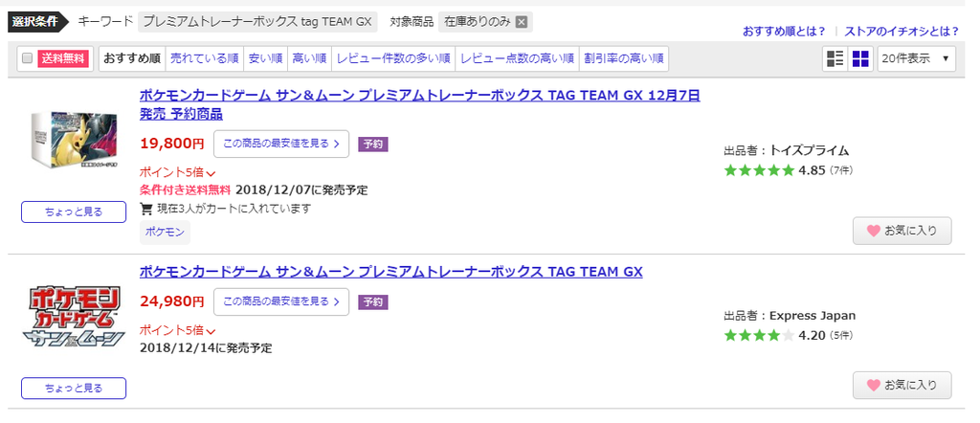The height and width of the screenshot is (423, 980).
Task: Open the 20件表示 dropdown
Action: point(916,58)
